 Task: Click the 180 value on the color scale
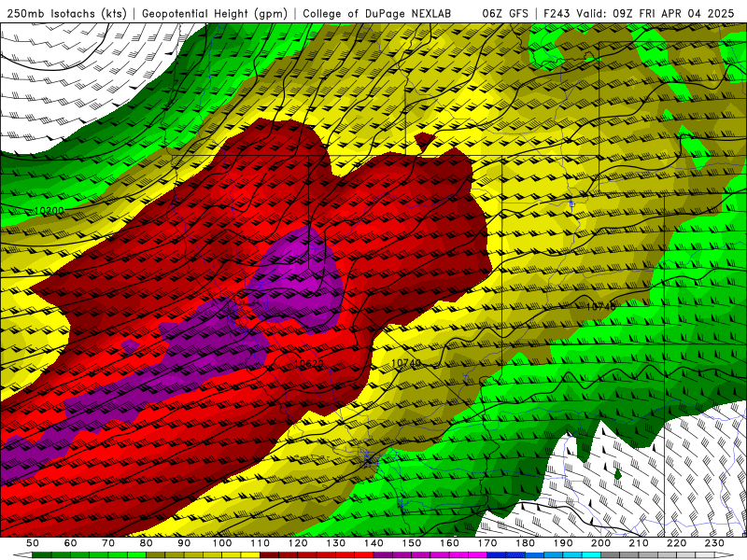pos(525,543)
